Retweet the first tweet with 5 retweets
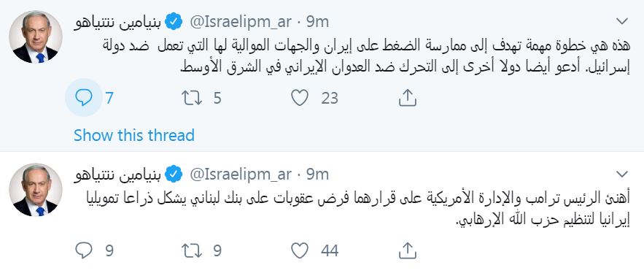The width and height of the screenshot is (644, 276). pyautogui.click(x=192, y=98)
